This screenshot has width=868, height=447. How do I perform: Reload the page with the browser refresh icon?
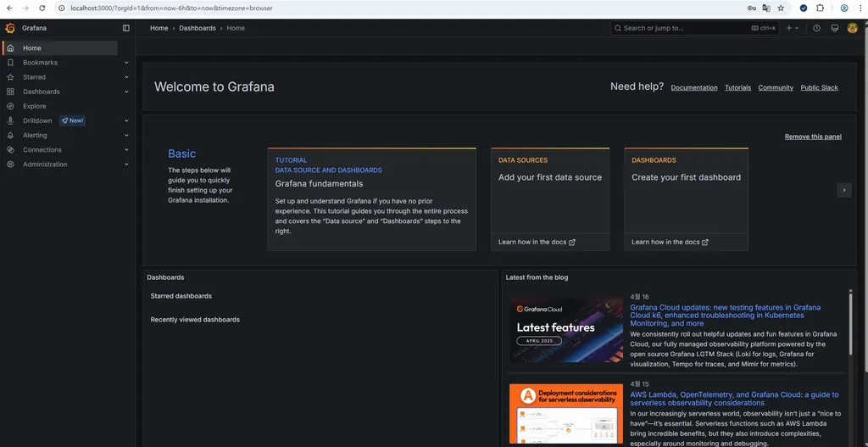42,8
